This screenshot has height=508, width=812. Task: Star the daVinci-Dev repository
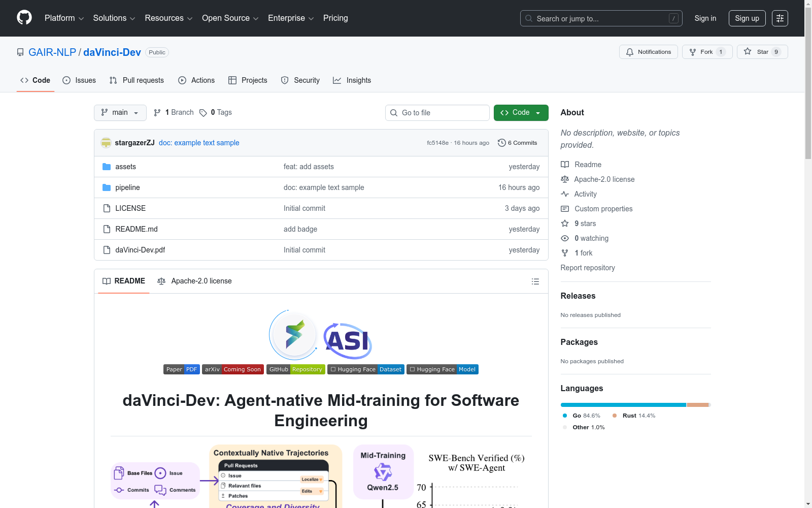click(x=762, y=52)
